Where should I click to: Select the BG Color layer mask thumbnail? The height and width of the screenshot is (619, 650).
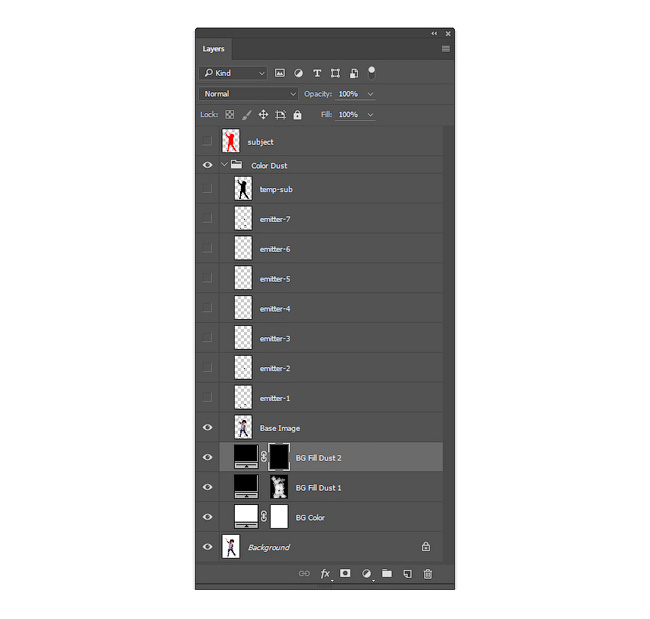point(279,517)
